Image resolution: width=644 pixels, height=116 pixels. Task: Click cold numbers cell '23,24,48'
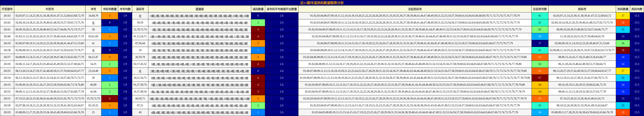click(x=93, y=71)
